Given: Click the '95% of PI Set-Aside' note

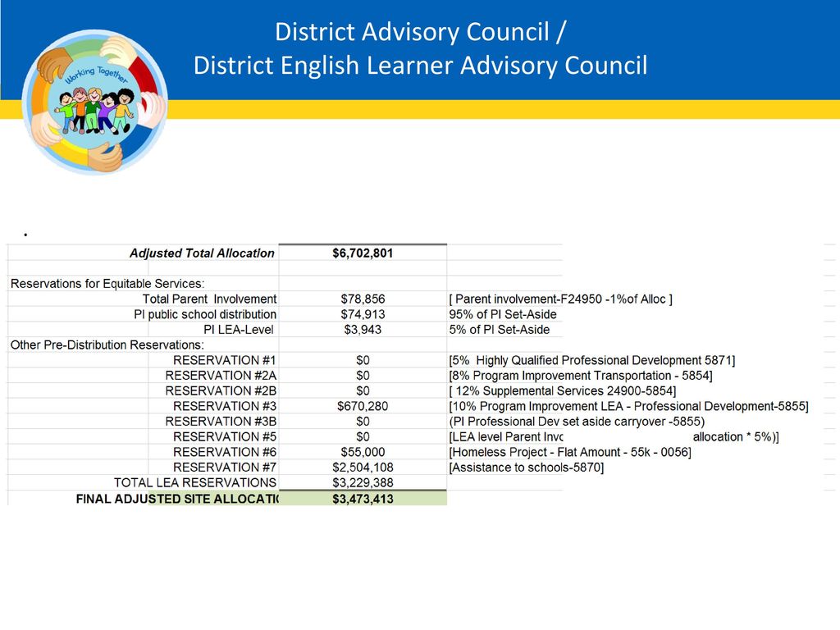Looking at the screenshot, I should [503, 314].
